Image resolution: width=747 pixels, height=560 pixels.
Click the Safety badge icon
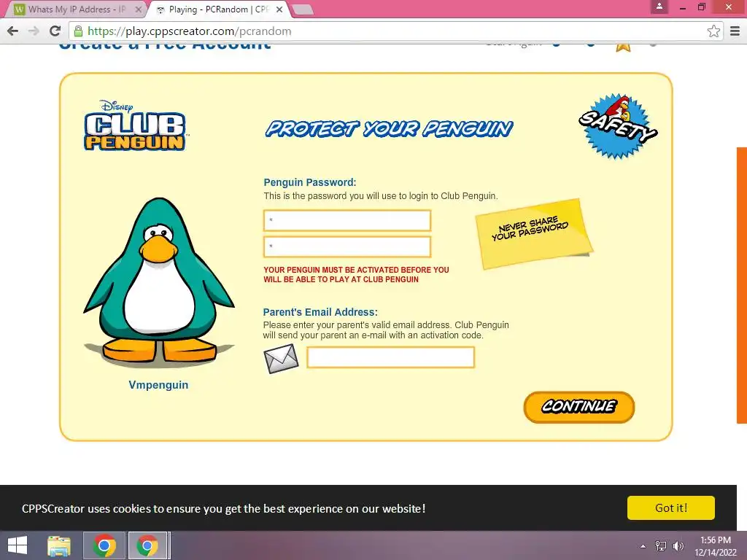coord(618,125)
